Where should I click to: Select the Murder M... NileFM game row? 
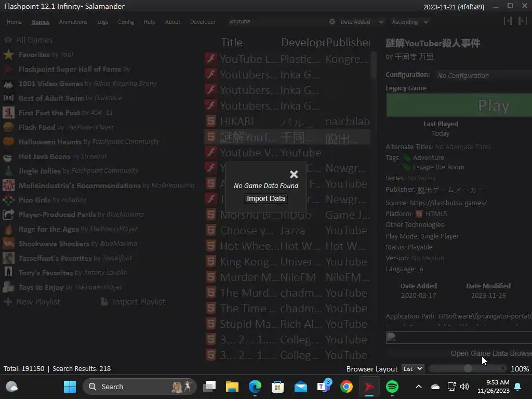pyautogui.click(x=287, y=277)
